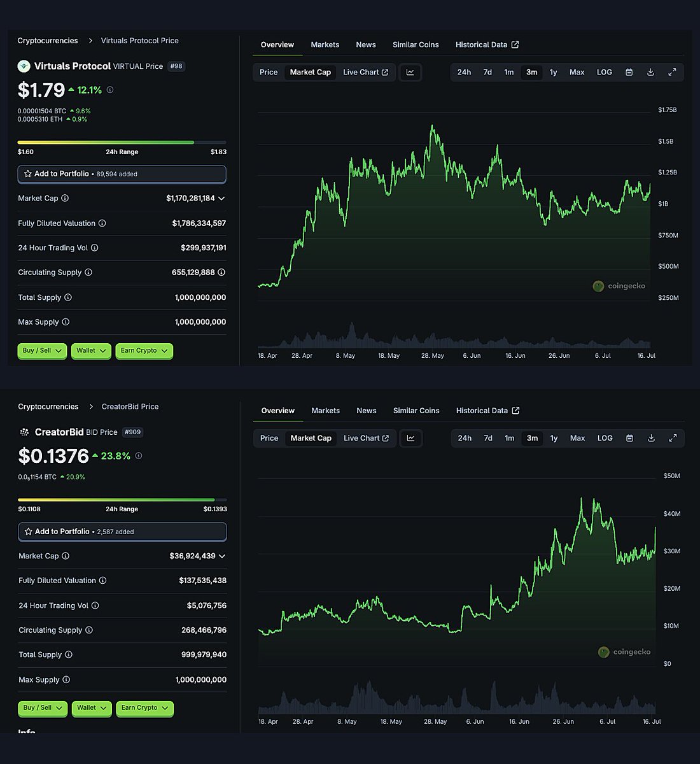Click Virtuals #98 rank badge
Viewport: 700px width, 764px height.
[x=176, y=66]
